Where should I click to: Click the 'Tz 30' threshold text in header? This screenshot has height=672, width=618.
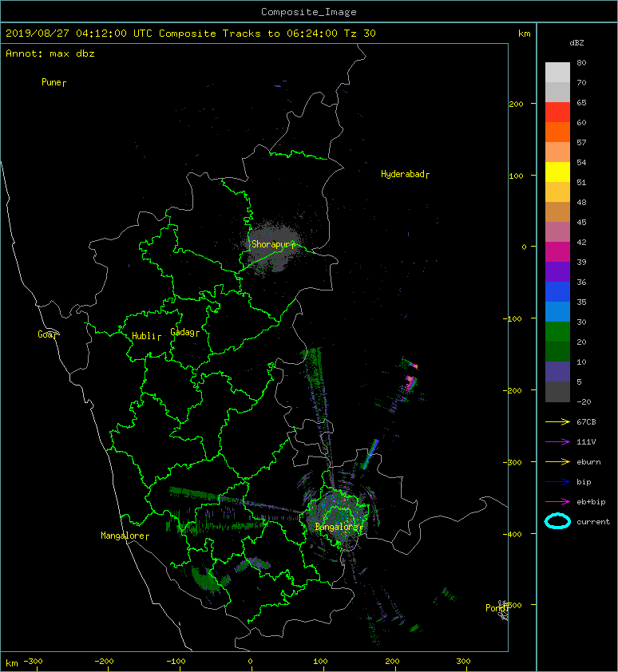click(x=359, y=34)
